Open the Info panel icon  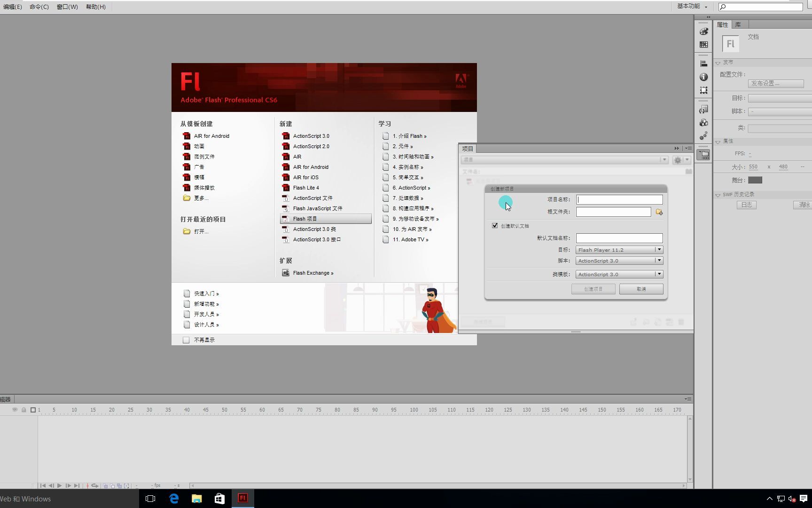coord(703,77)
